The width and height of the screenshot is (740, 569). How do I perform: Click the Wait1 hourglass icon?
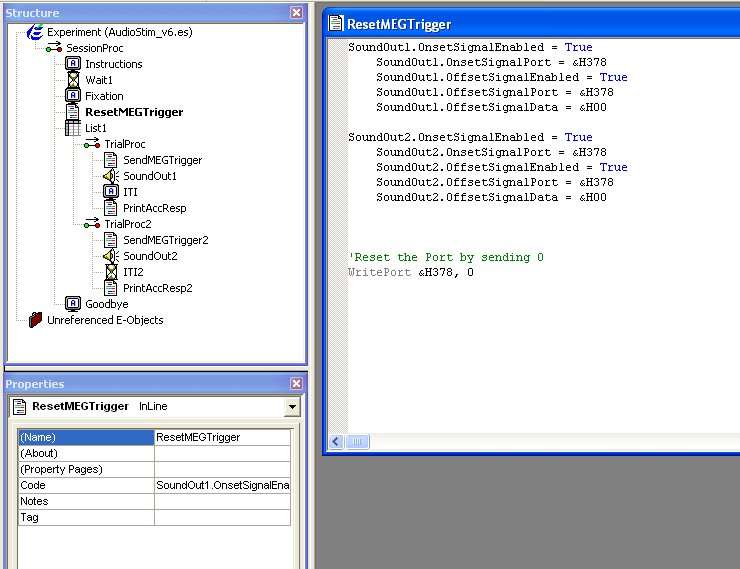[73, 80]
